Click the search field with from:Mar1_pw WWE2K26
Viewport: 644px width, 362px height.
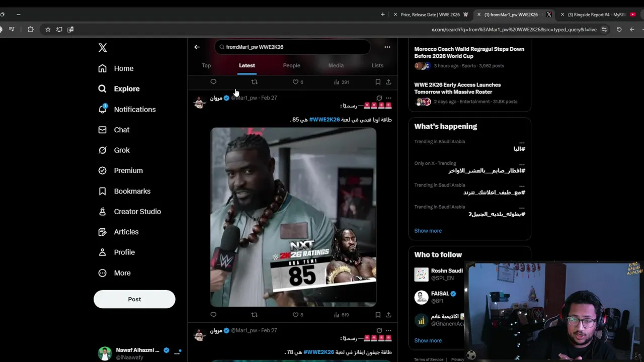click(x=292, y=47)
